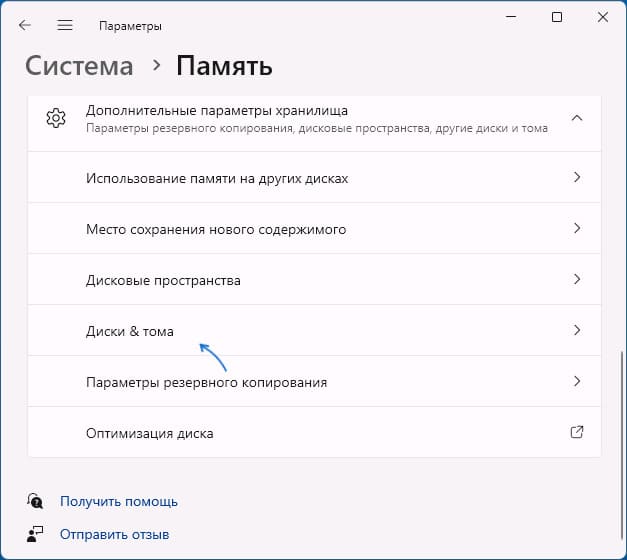Screen dimensions: 627x560
Task: Click chevron for Параметры резервного копирования
Action: (576, 381)
